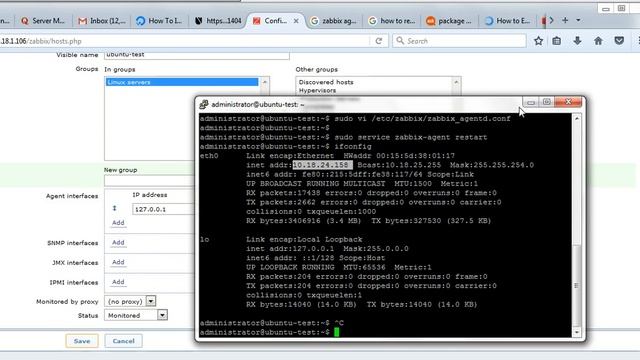Click the terminal scrollbar thumb

point(577,285)
